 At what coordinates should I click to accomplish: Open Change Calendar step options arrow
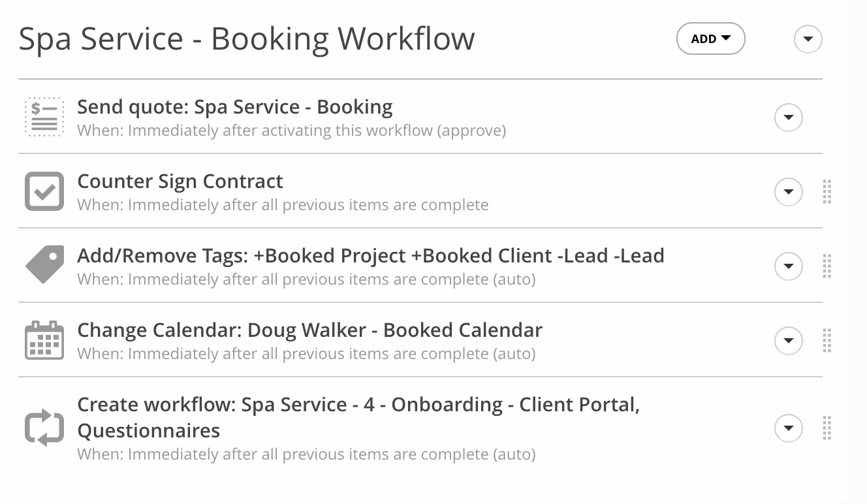click(x=788, y=341)
